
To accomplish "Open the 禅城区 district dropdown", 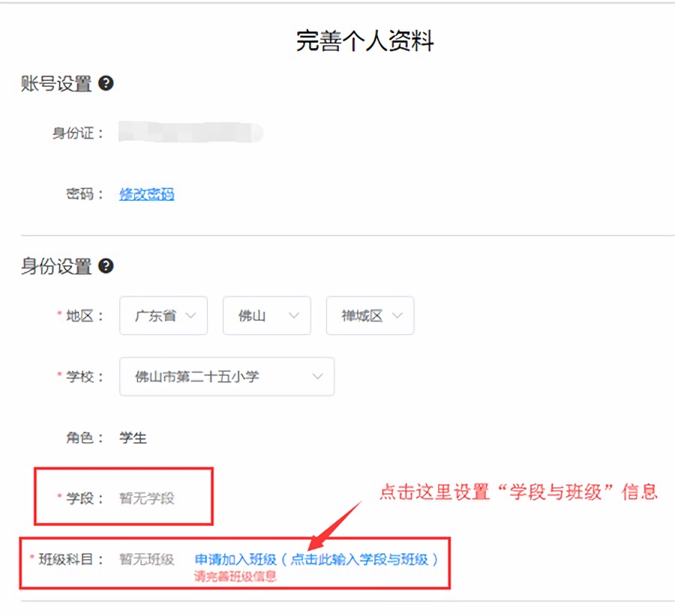I will tap(369, 315).
